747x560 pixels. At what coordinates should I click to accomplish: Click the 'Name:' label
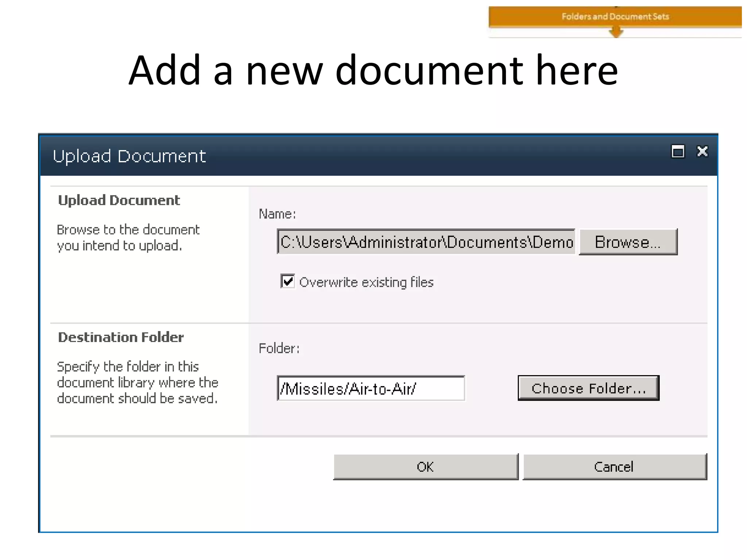[277, 214]
